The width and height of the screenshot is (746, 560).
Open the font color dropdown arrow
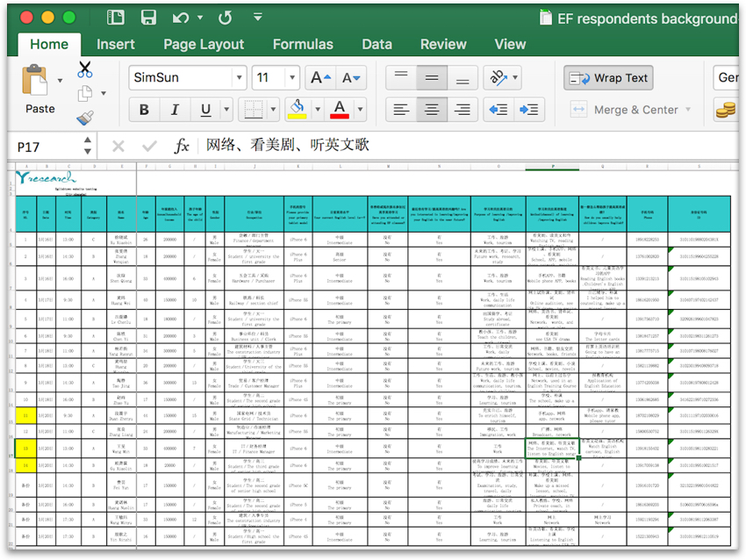pyautogui.click(x=360, y=110)
